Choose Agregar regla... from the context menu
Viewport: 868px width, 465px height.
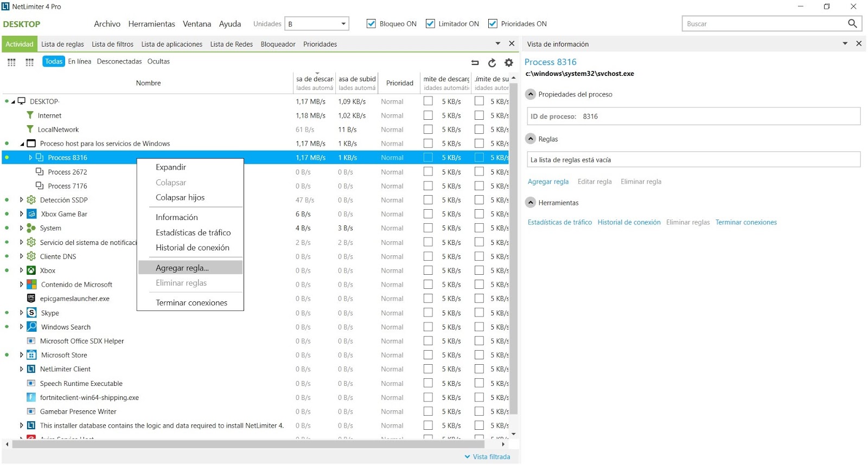[x=190, y=268]
